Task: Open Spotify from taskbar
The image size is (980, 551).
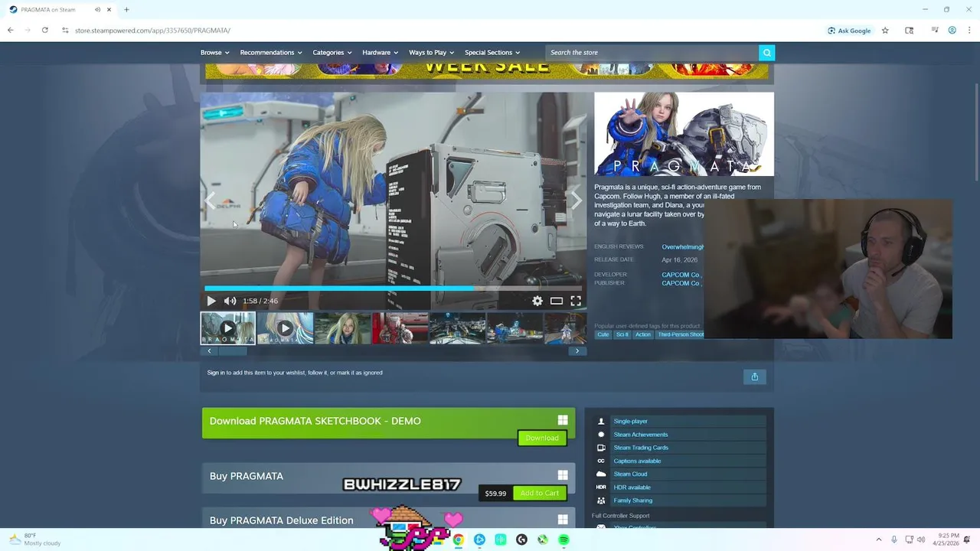Action: pos(563,540)
